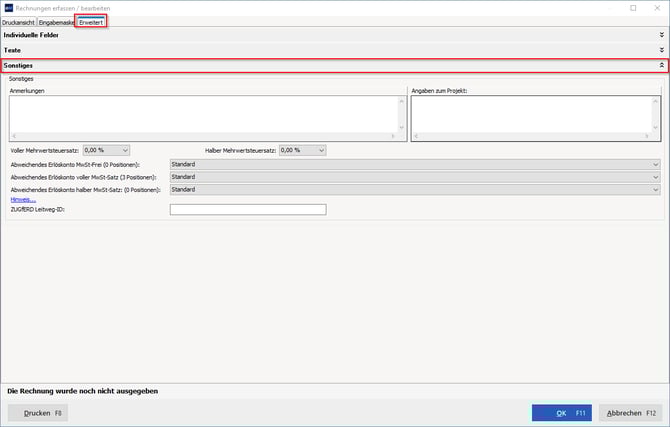Click the application icon in title bar
Screen dimensions: 670x427
pyautogui.click(x=9, y=7)
